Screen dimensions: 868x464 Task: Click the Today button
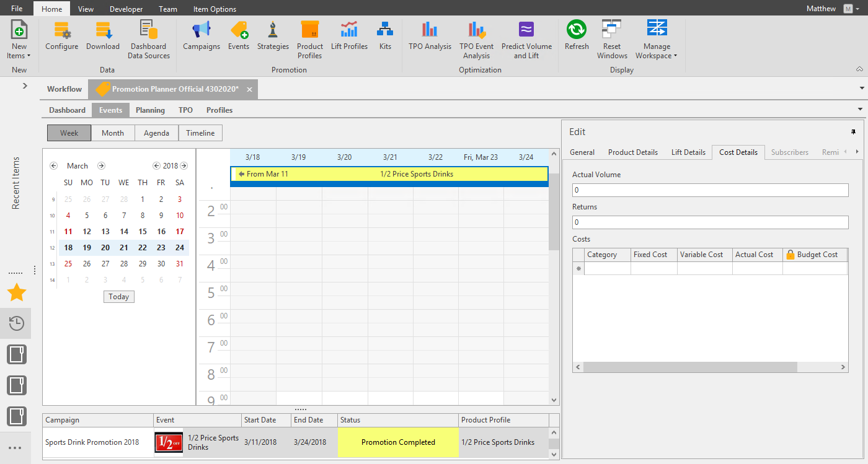(119, 297)
